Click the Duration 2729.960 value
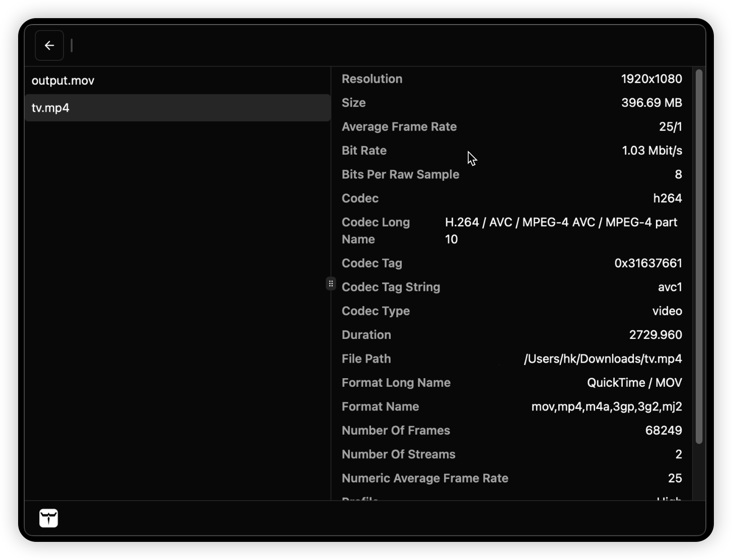732x560 pixels. point(655,335)
